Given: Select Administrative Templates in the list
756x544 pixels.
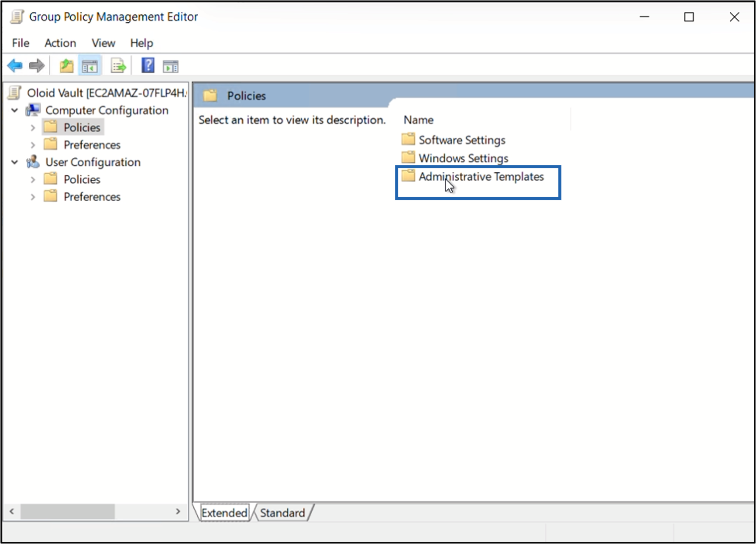Looking at the screenshot, I should (x=482, y=177).
